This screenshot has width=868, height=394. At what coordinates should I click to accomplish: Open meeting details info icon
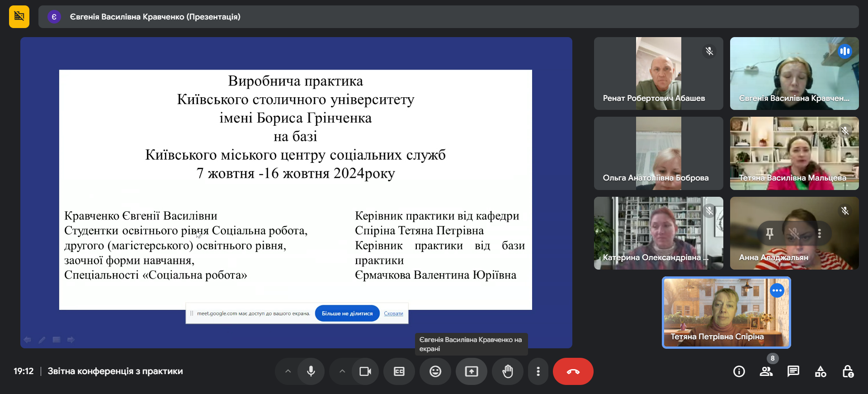pos(739,371)
